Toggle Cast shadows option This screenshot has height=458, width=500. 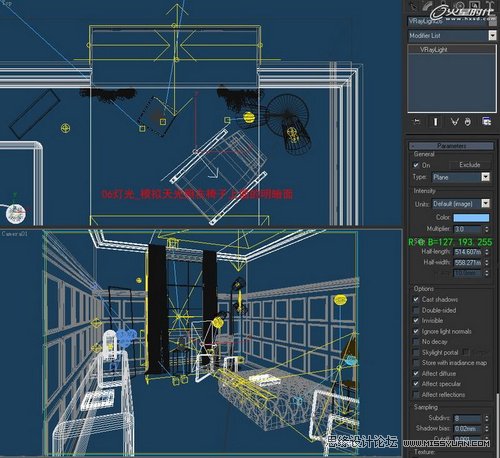coord(416,299)
